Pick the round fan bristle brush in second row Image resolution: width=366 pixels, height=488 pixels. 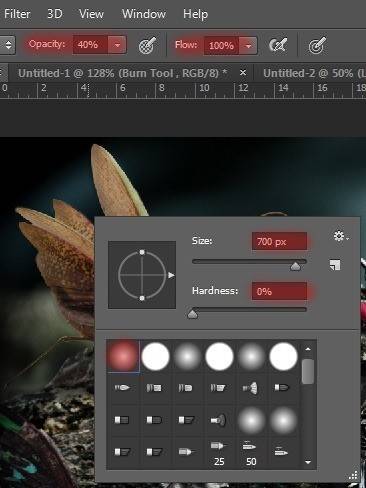[250, 388]
